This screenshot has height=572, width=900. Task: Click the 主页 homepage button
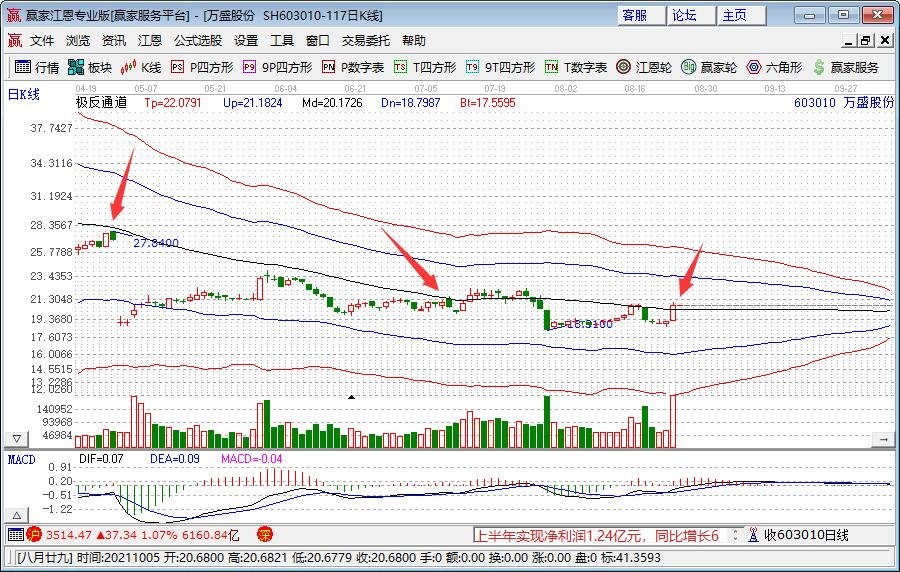[742, 15]
